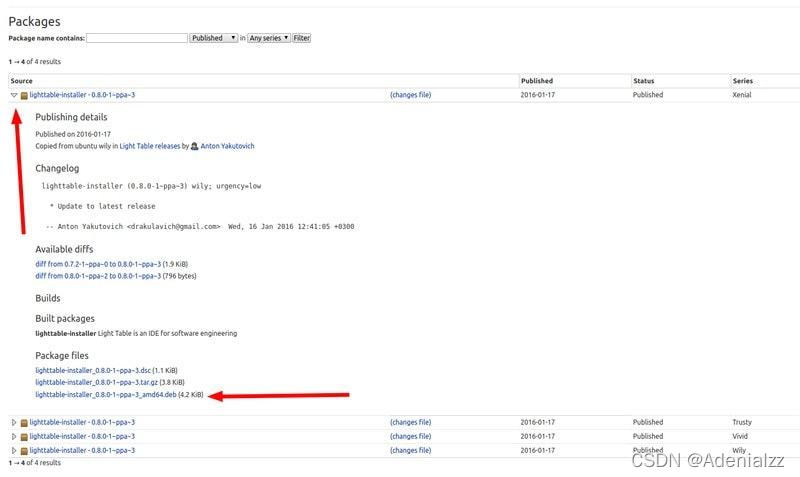
Task: Click the Published column header
Action: [x=537, y=81]
